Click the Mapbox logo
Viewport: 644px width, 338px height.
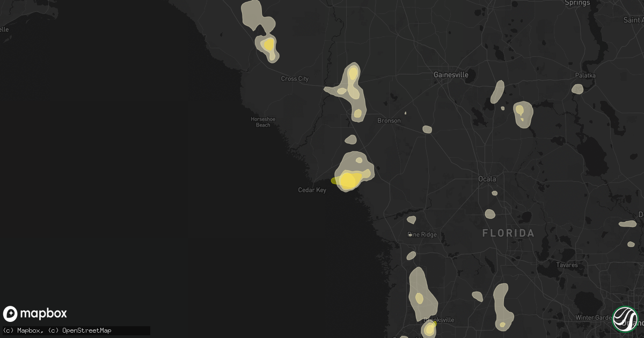[35, 314]
